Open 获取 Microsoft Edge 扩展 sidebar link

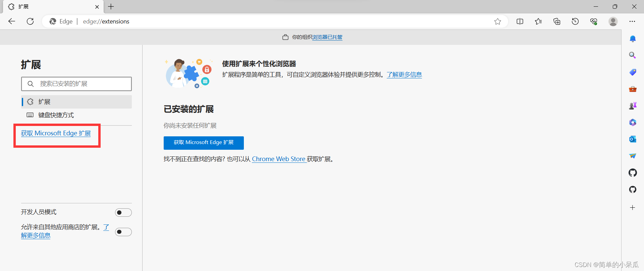pos(56,133)
